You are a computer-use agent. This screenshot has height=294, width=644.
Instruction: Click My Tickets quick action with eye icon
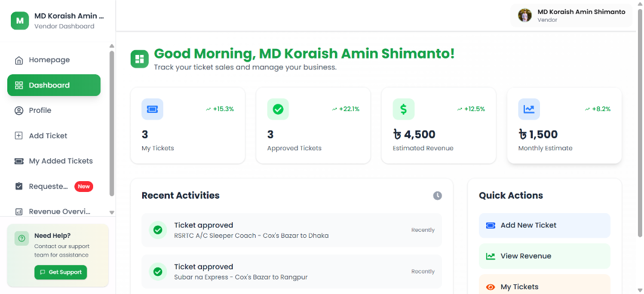[544, 286]
